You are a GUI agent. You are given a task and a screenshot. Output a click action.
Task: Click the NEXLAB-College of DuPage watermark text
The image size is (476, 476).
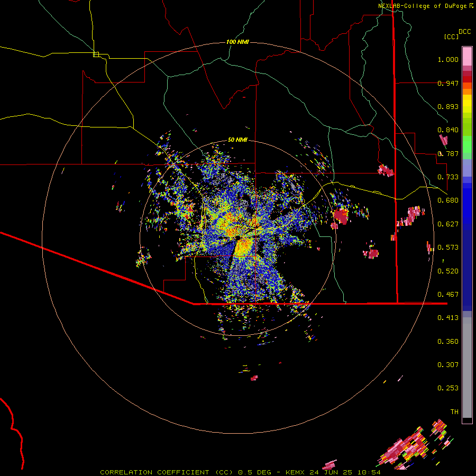423,6
